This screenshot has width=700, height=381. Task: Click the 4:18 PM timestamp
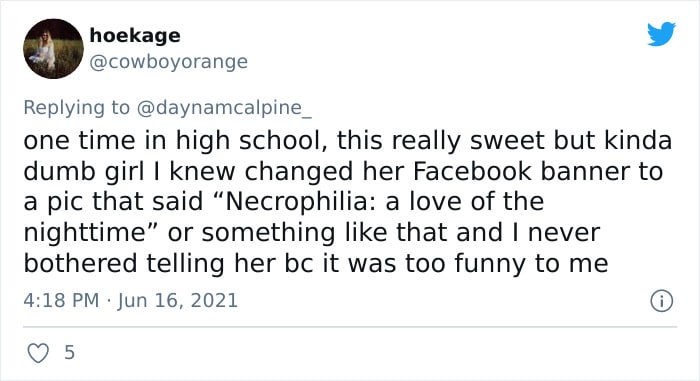click(x=61, y=300)
